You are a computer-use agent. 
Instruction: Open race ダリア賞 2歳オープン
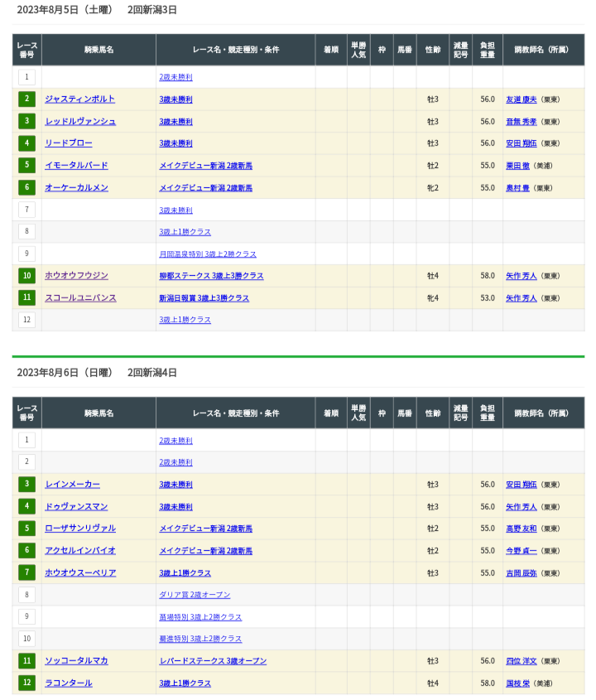pyautogui.click(x=195, y=595)
